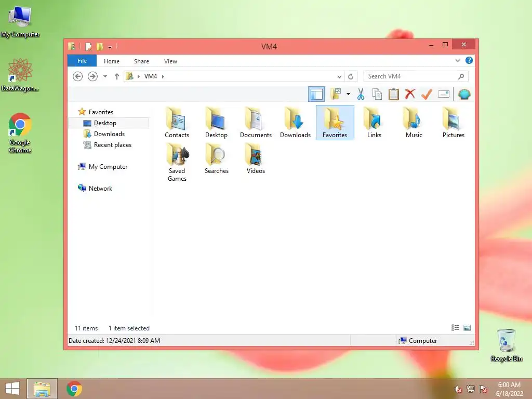Click the network tray icon
532x399 pixels.
(x=471, y=389)
